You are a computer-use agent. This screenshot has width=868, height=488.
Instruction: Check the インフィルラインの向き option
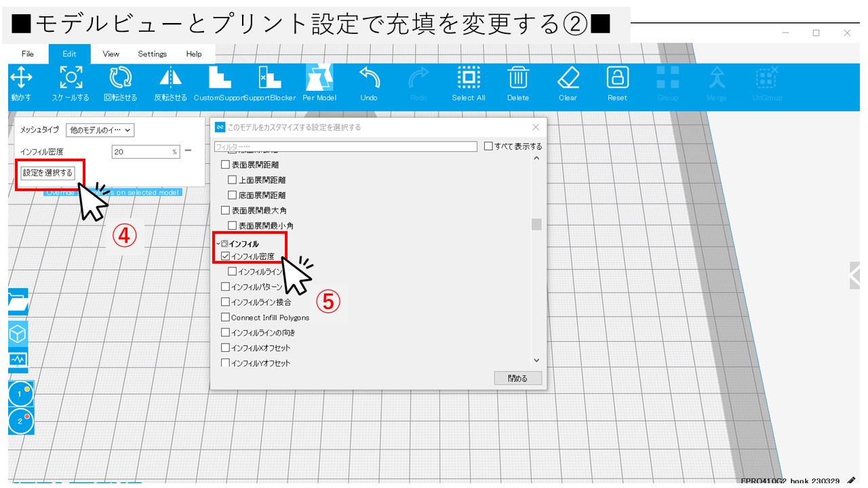point(226,333)
